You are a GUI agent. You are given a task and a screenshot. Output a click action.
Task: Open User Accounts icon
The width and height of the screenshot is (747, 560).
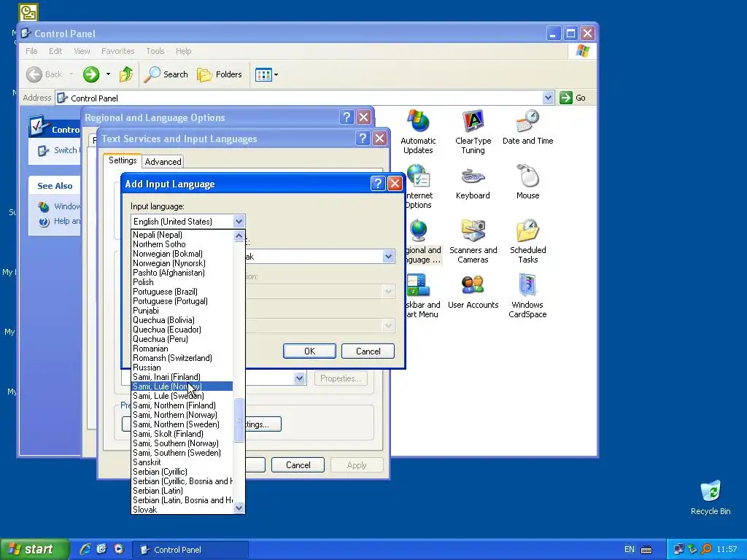click(473, 292)
